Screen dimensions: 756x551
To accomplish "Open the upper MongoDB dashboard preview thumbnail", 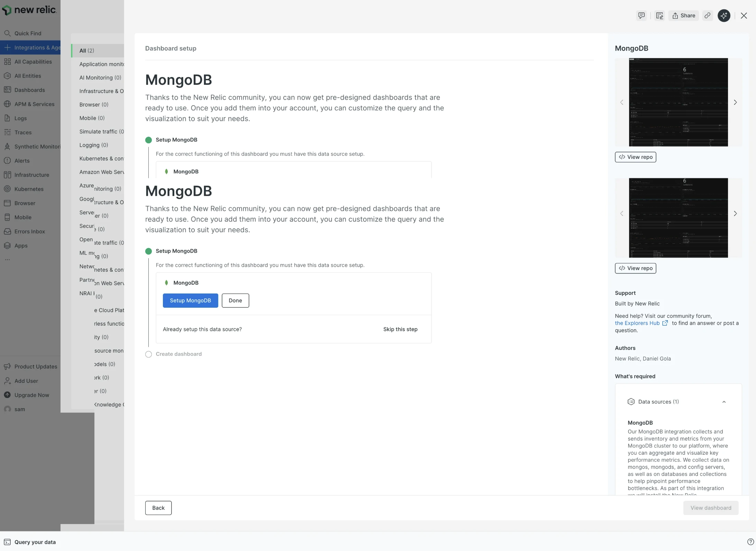I will click(679, 102).
